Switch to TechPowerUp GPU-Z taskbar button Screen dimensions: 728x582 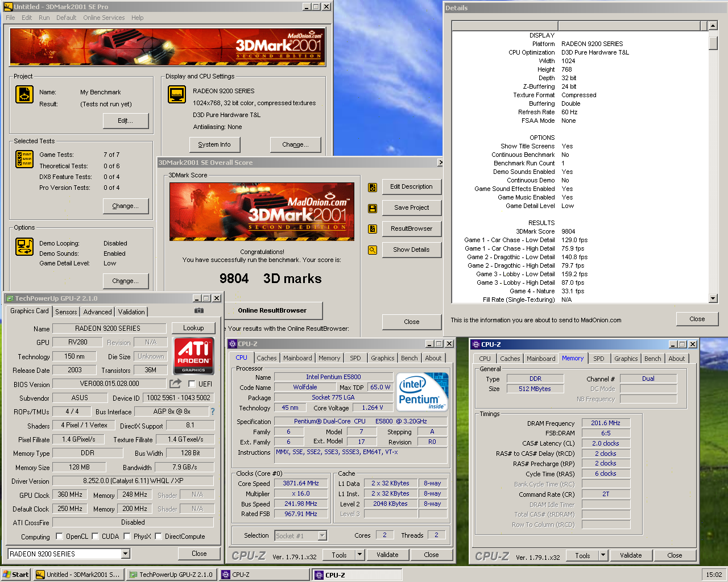[x=171, y=575]
